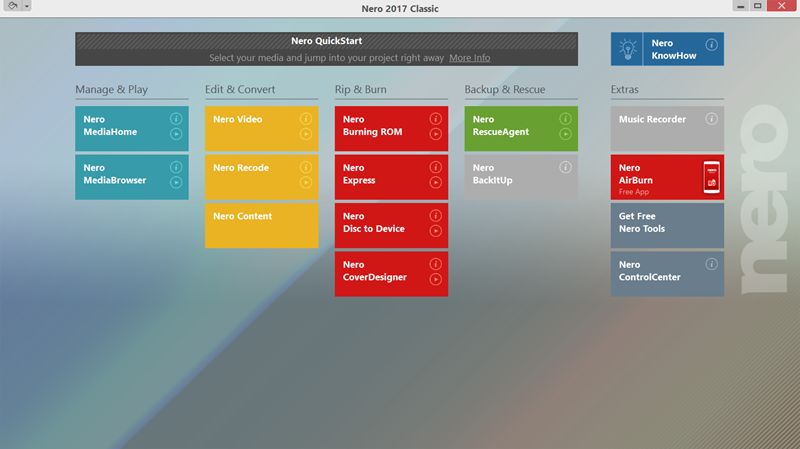Click play icon on Nero Recode tile
The width and height of the screenshot is (800, 449).
coord(306,182)
